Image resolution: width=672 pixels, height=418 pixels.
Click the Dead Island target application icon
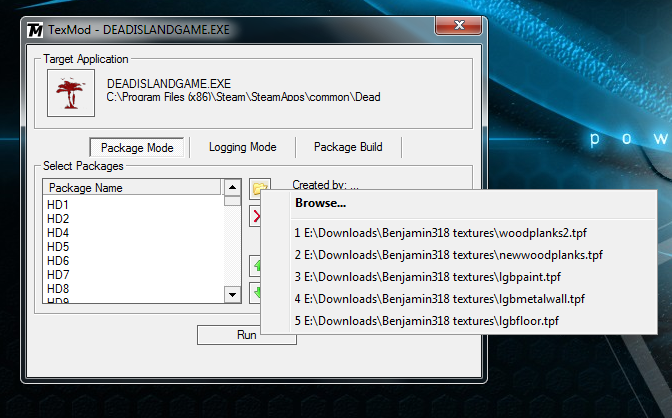coord(71,93)
